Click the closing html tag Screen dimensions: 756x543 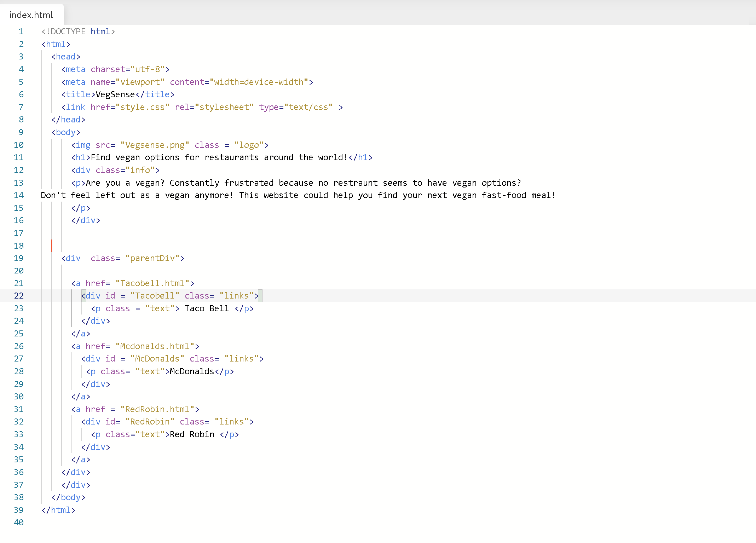point(58,510)
